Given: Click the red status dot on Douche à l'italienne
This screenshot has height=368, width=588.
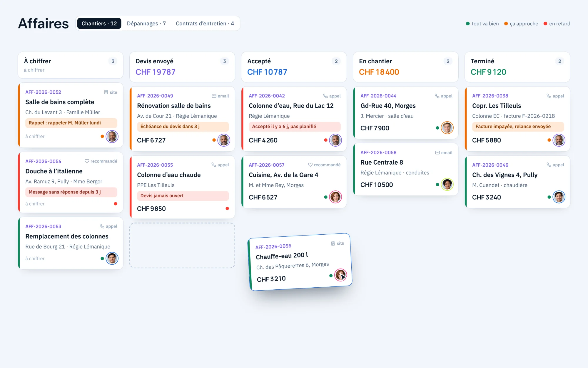Looking at the screenshot, I should [116, 204].
